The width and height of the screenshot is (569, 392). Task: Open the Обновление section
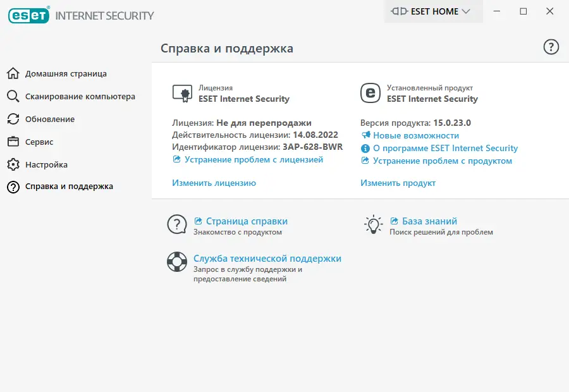click(50, 119)
